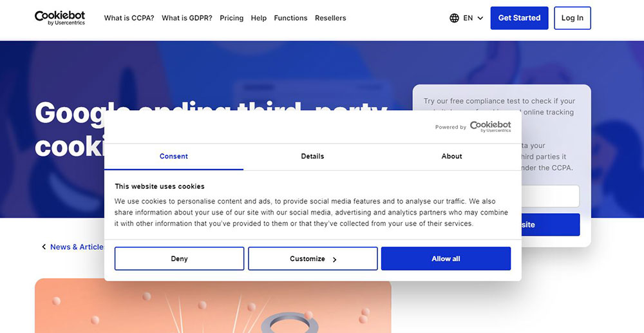Expand the EN language dropdown
644x333 pixels.
tap(473, 18)
